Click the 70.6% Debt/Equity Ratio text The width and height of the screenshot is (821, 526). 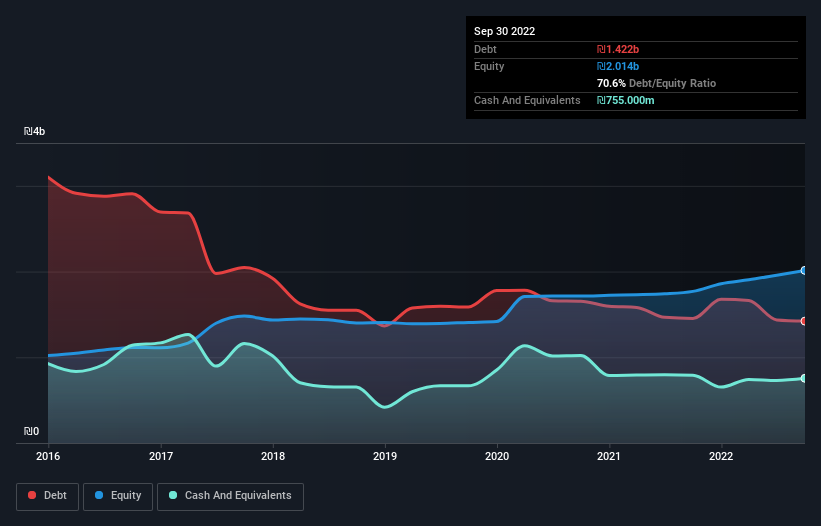click(x=656, y=83)
